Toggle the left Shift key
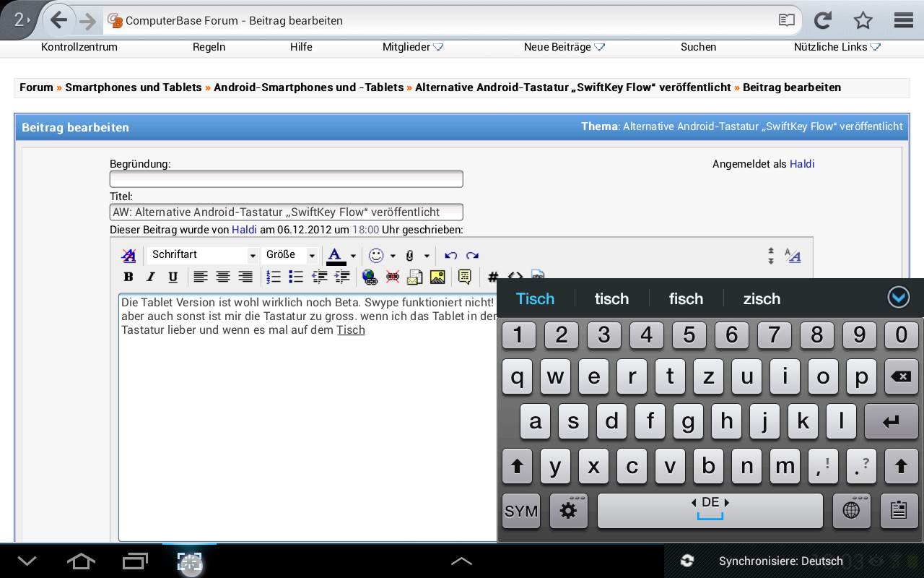The image size is (924, 578). point(517,467)
